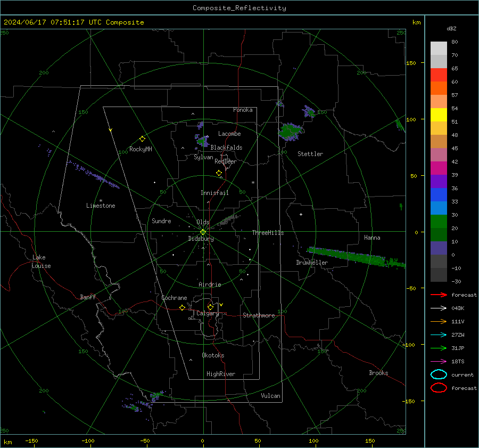Click the 51 dBZ yellow color swatch
The height and width of the screenshot is (448, 479).
[x=439, y=115]
